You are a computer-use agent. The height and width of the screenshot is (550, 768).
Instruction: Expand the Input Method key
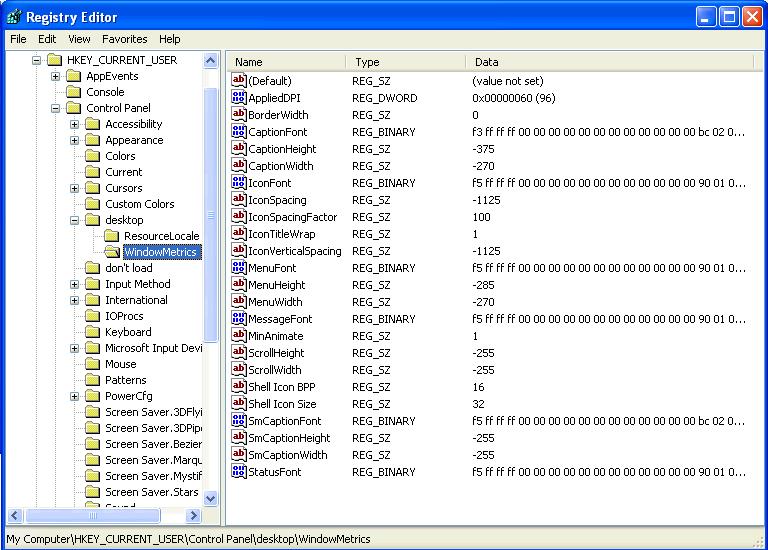tap(74, 285)
